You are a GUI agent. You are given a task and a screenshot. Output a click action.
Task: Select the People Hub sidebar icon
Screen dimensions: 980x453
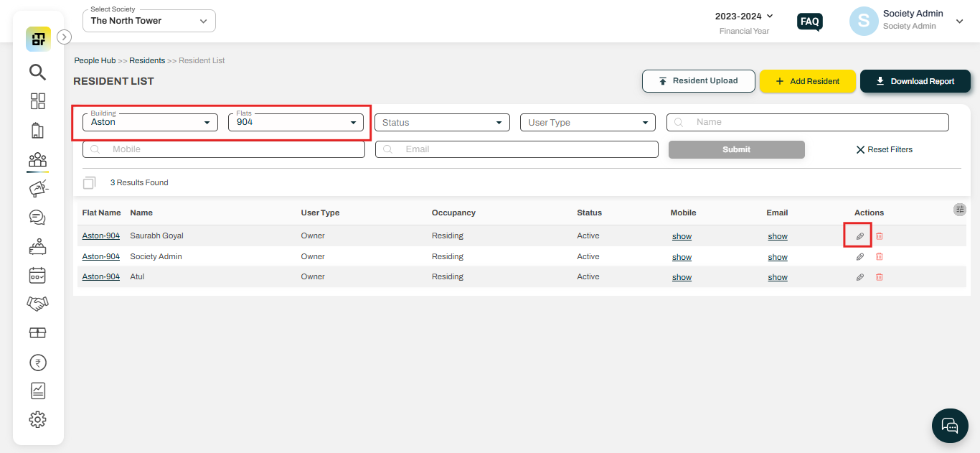[38, 160]
